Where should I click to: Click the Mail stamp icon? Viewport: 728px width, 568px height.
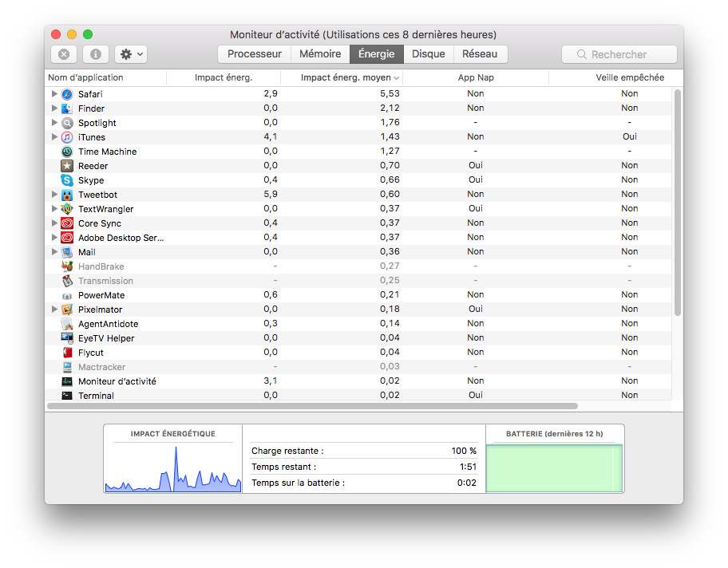[67, 252]
